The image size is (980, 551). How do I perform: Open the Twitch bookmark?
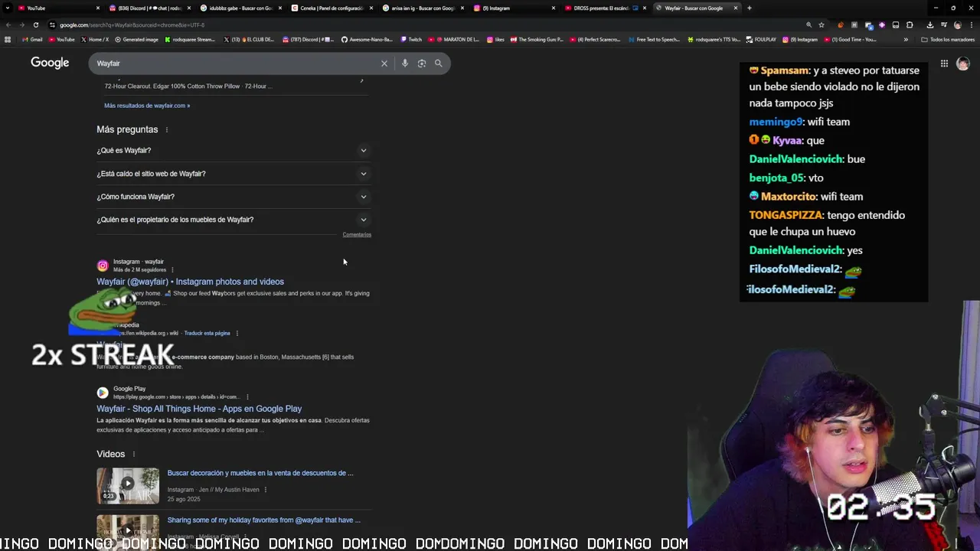click(x=411, y=39)
